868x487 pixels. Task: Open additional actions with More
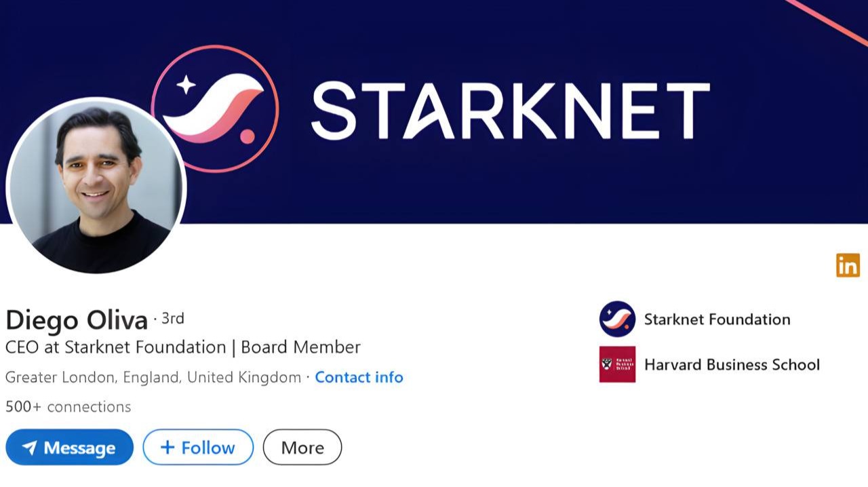[x=302, y=447]
